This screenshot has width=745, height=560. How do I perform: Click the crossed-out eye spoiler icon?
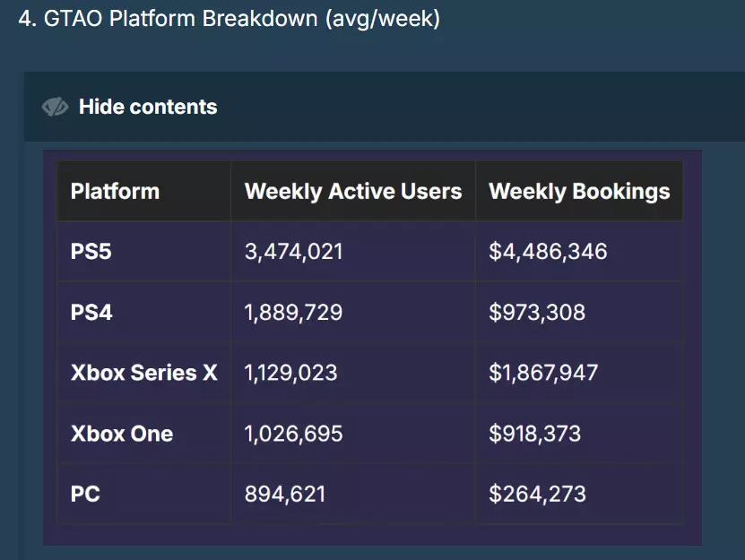coord(55,108)
